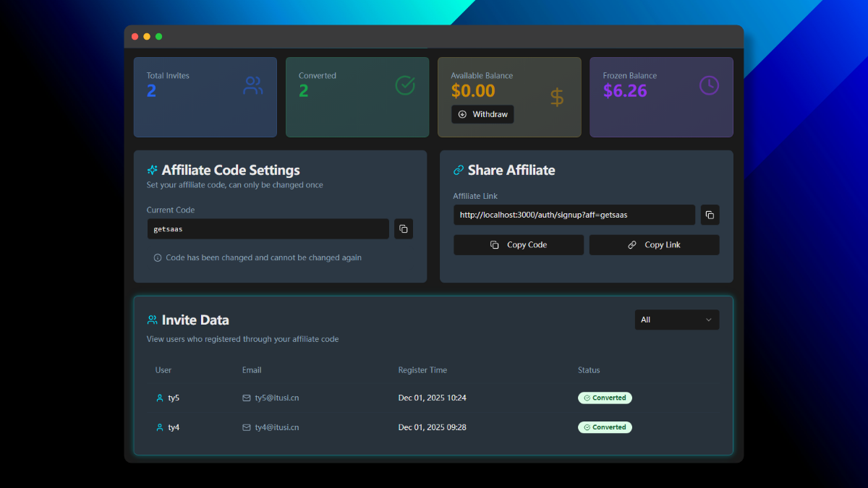Click the Converted checkmark icon
868x488 pixels.
click(404, 85)
